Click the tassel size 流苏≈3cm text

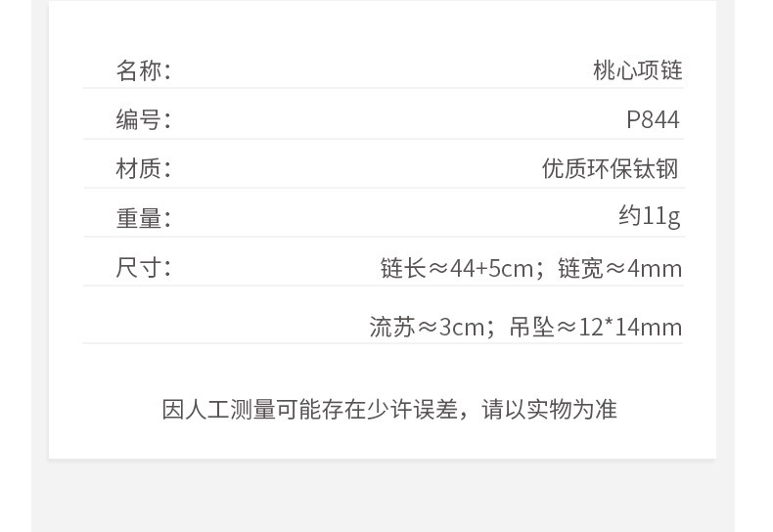pyautogui.click(x=427, y=327)
